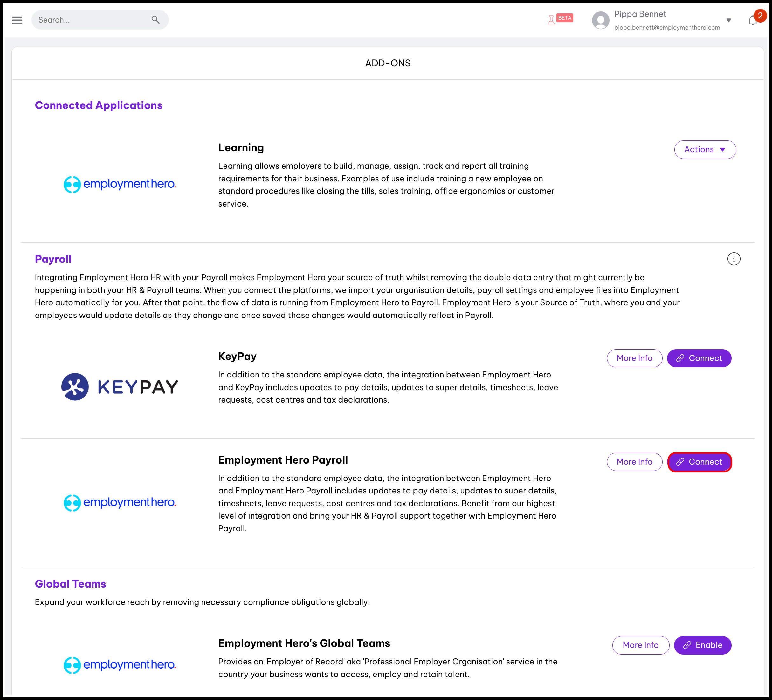The image size is (772, 700).
Task: Click the Pippa Bennet name label
Action: point(640,14)
